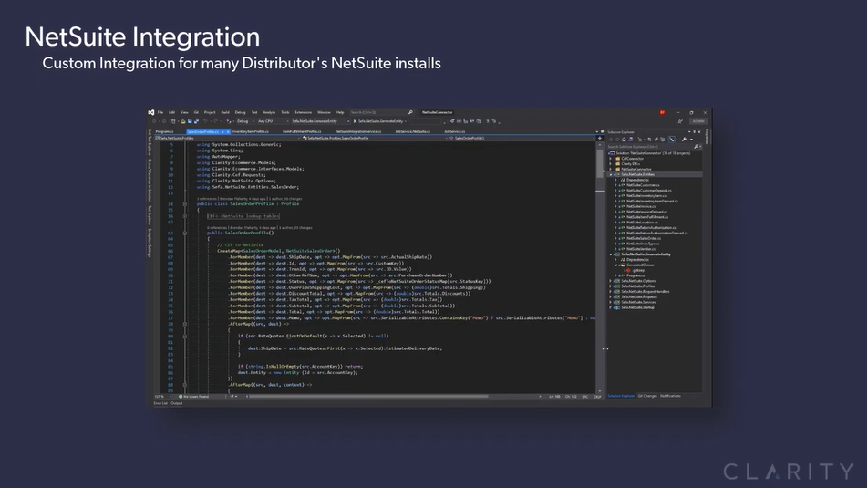Screen dimensions: 868x488
Task: Open the Edit menu
Action: click(171, 112)
